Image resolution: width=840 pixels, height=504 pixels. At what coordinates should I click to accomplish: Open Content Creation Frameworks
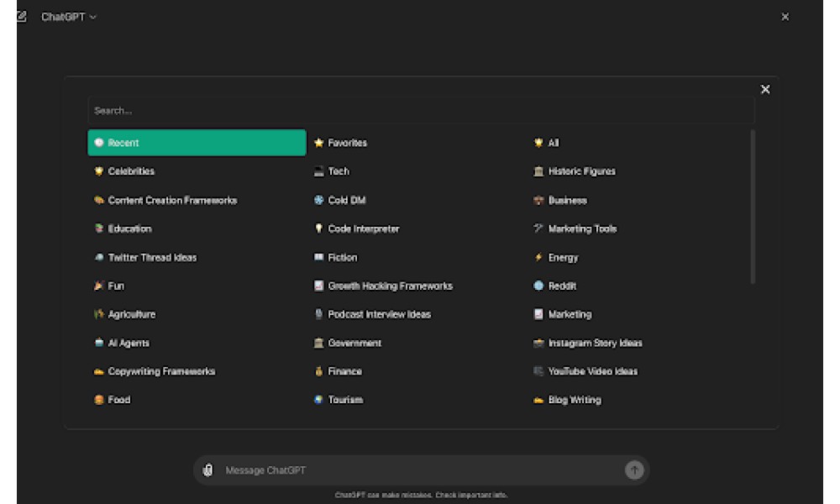[197, 200]
